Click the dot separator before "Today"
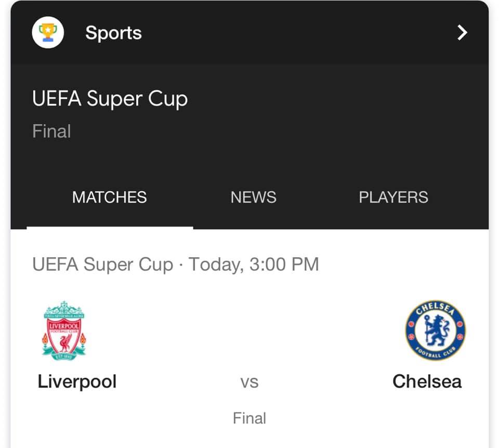This screenshot has height=448, width=499. (x=180, y=265)
